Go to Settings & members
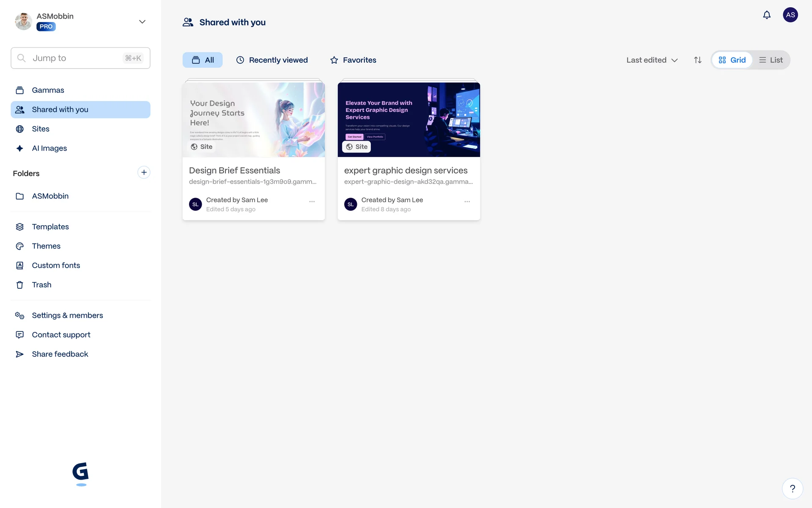This screenshot has height=508, width=812. 67,315
